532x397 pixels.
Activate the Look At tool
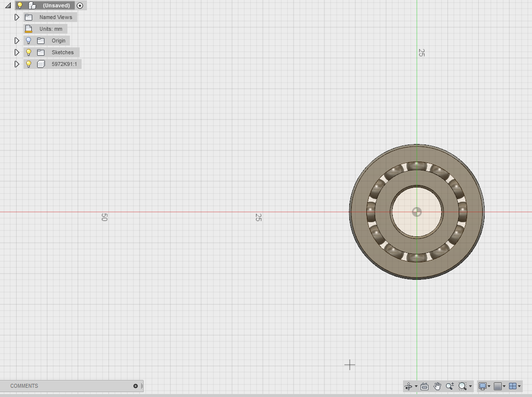pos(425,386)
